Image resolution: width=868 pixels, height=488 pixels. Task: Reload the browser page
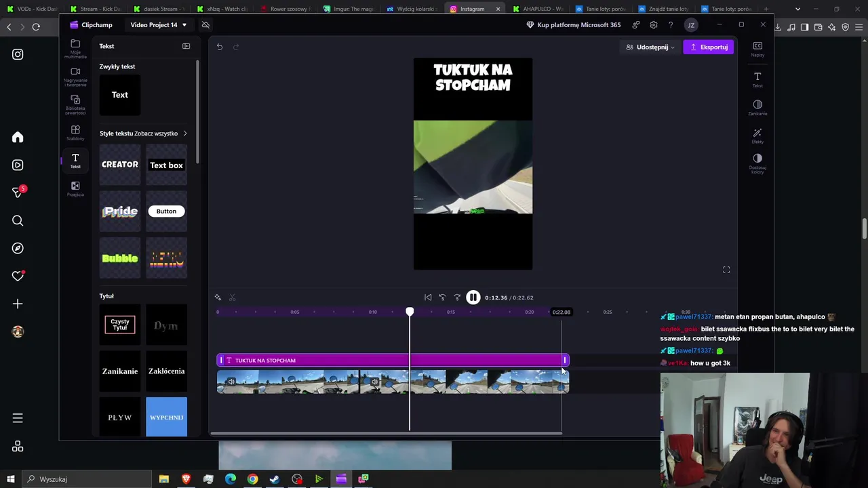pos(36,26)
